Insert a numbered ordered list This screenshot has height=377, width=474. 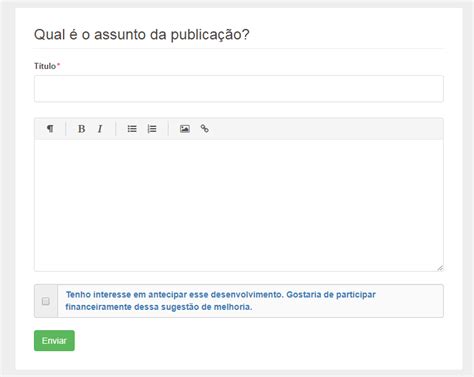pos(152,129)
